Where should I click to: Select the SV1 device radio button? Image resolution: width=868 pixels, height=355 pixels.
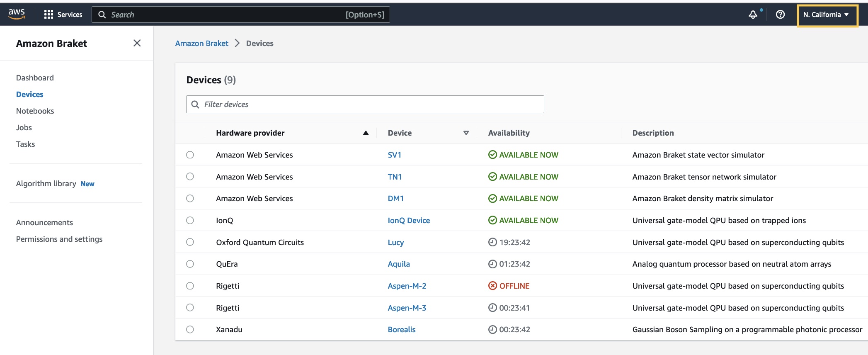(190, 155)
